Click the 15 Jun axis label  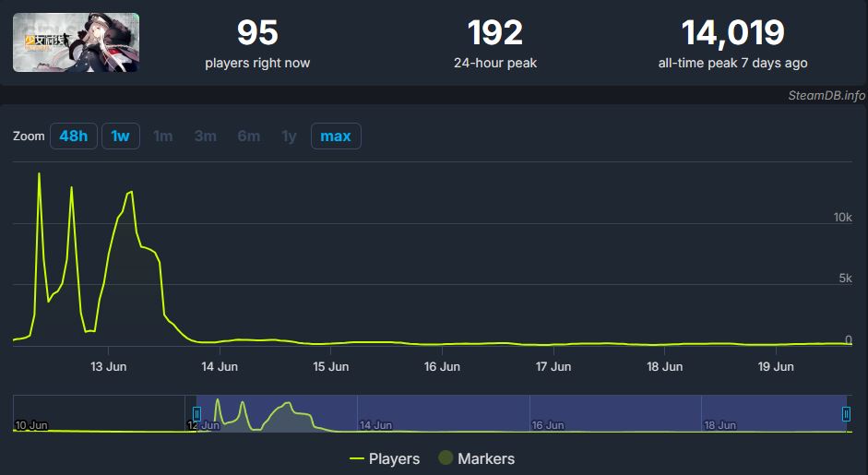click(331, 366)
